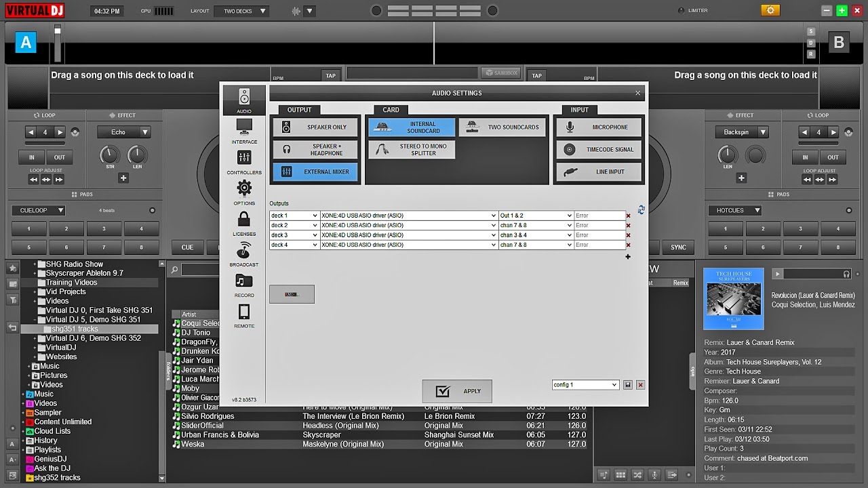Open the Sampler browser item
The width and height of the screenshot is (868, 488).
[x=47, y=412]
